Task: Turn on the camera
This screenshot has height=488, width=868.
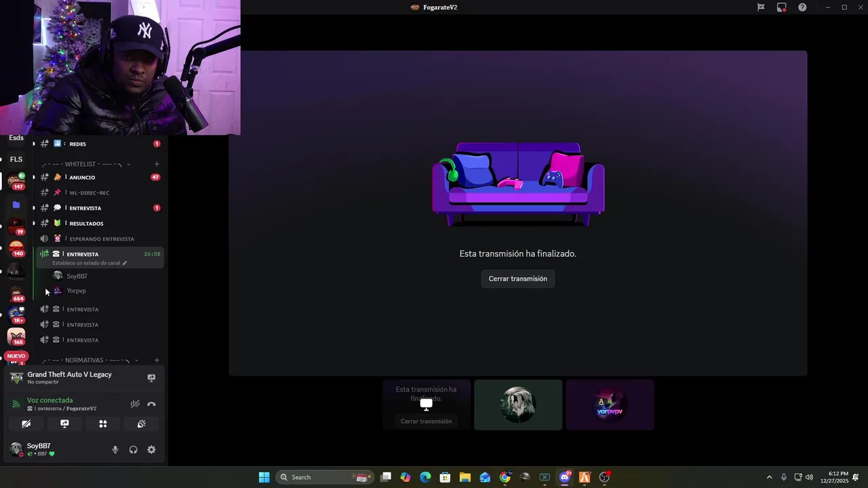Action: (26, 424)
